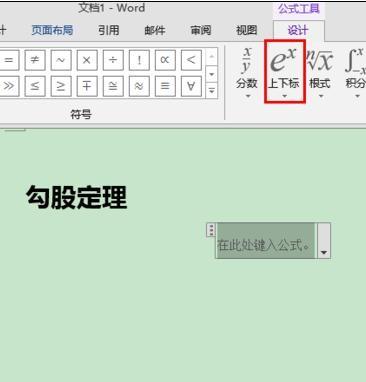The height and width of the screenshot is (382, 366).
Task: Insert the less-than-or-equal (≤) symbol
Action: [35, 86]
